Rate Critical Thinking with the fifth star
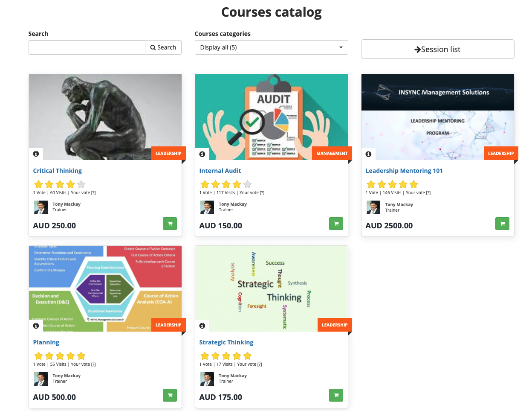532x411 pixels. point(81,184)
